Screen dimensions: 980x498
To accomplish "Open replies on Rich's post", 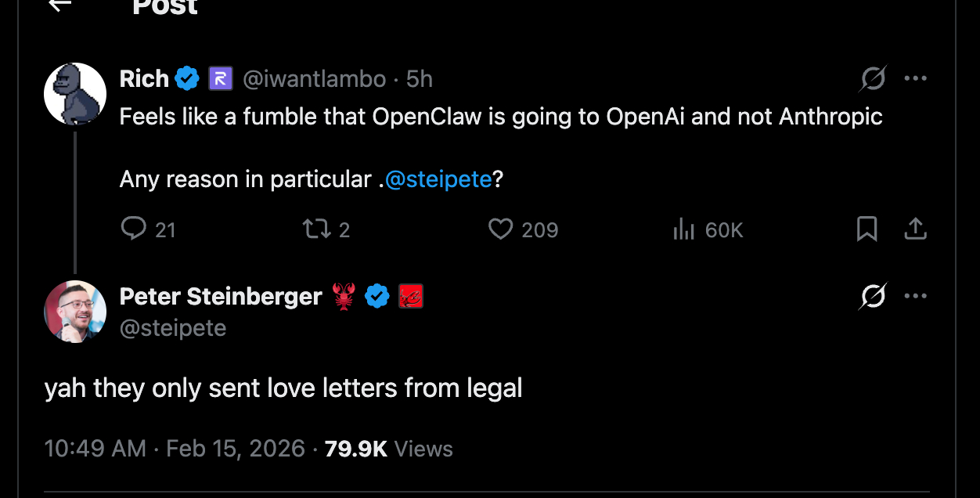I will pos(135,229).
